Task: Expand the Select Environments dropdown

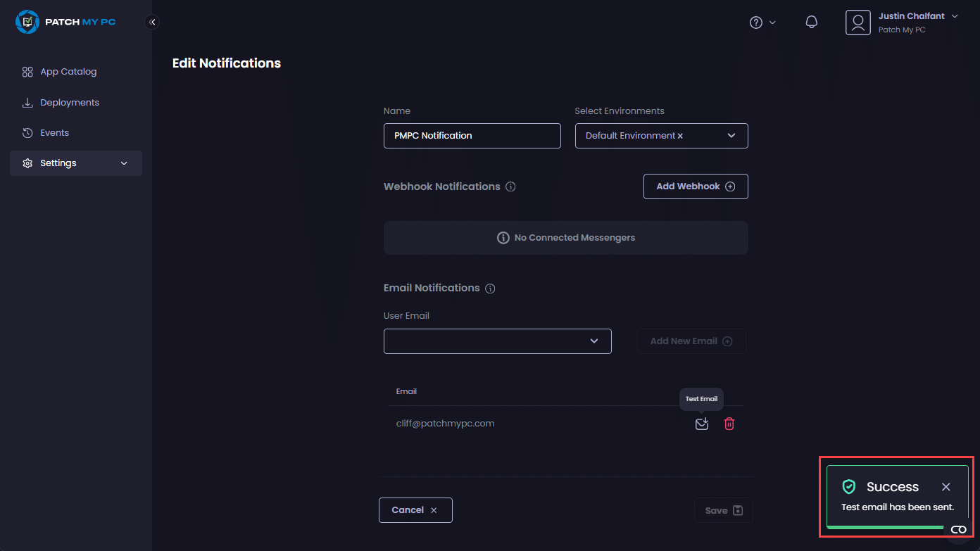Action: point(731,136)
